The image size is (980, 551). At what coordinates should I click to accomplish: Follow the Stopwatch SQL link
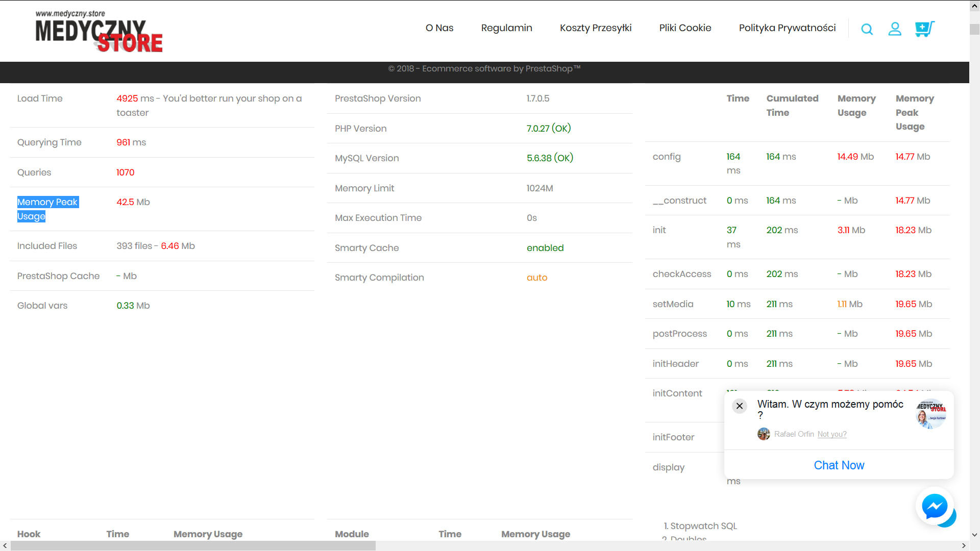[x=703, y=526]
